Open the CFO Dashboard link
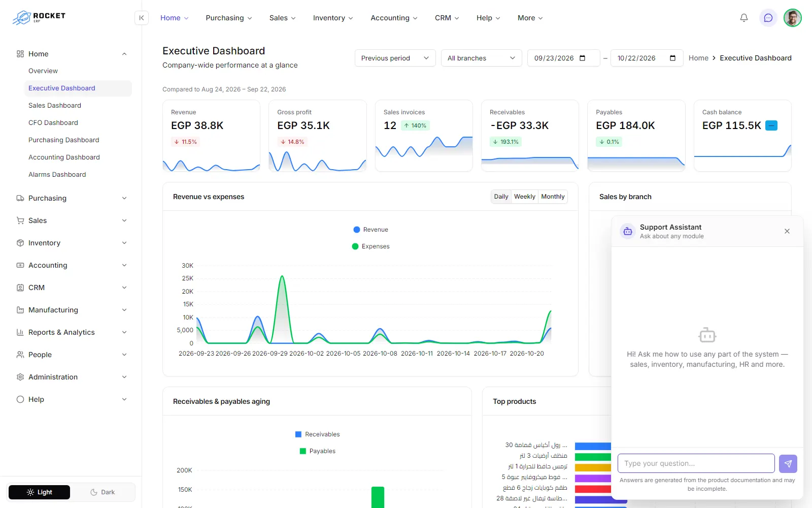Image resolution: width=812 pixels, height=508 pixels. tap(53, 122)
